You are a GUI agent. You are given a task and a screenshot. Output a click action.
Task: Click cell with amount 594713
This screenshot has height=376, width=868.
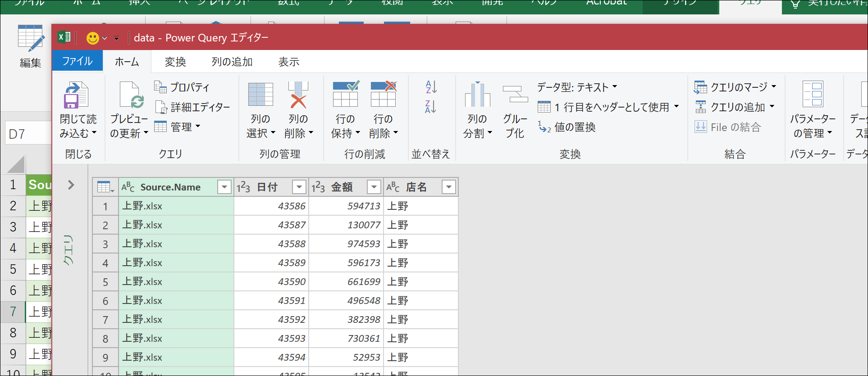pyautogui.click(x=346, y=206)
